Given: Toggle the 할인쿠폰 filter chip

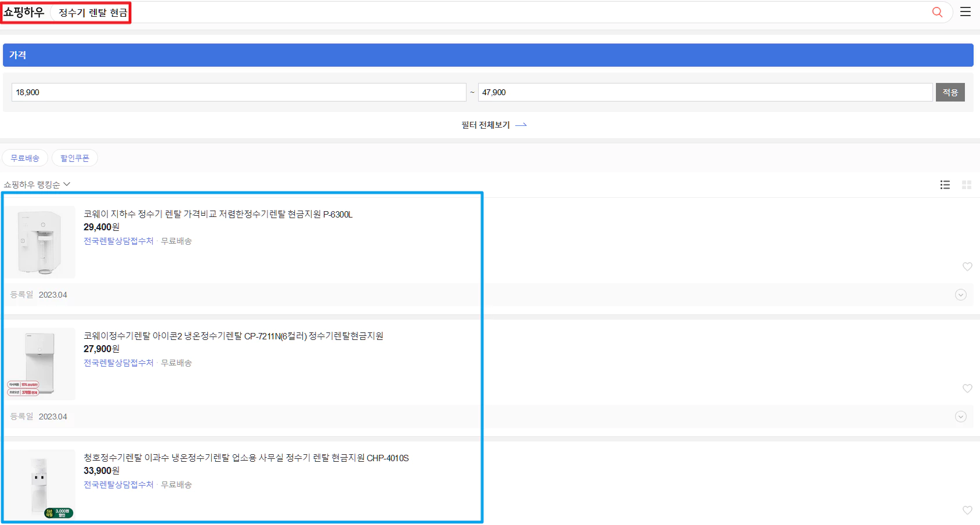Looking at the screenshot, I should [x=75, y=158].
